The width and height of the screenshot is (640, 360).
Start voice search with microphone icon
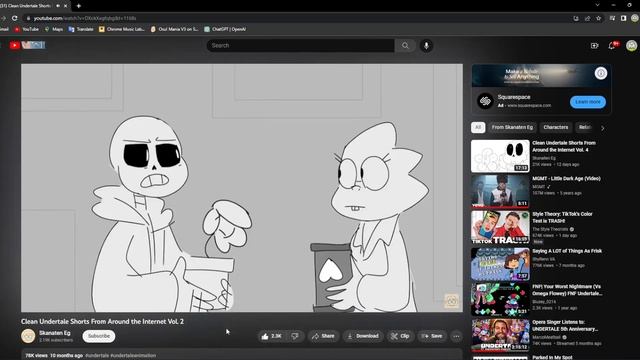(426, 46)
